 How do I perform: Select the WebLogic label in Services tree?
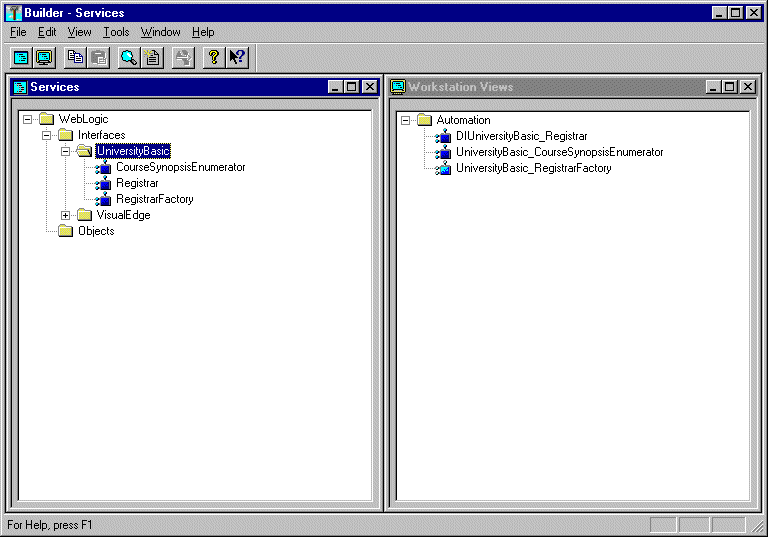click(x=83, y=119)
